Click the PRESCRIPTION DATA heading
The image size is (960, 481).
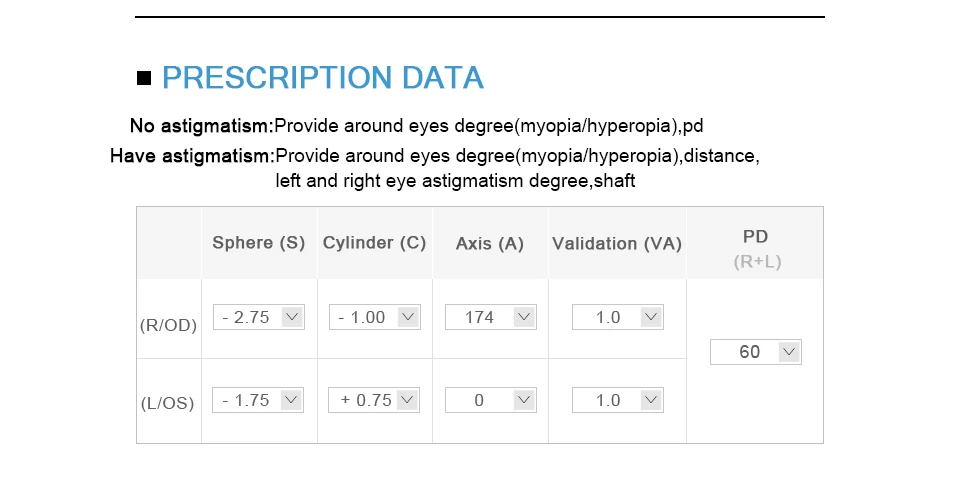click(323, 78)
